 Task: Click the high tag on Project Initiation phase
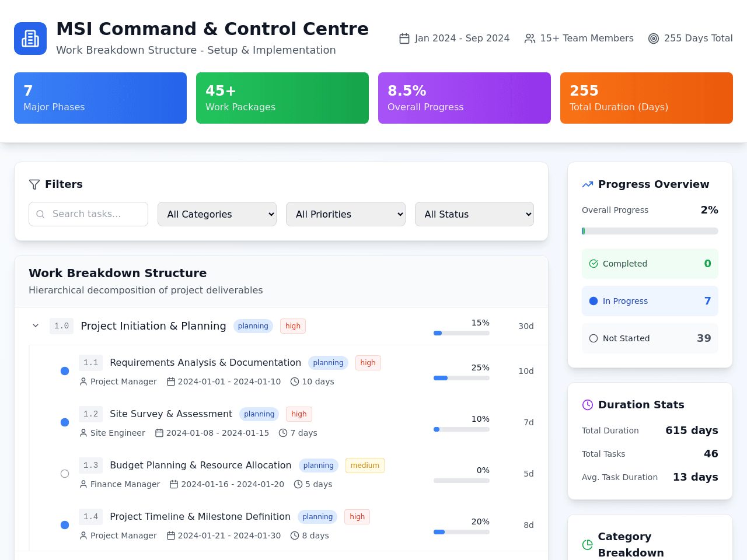(293, 326)
